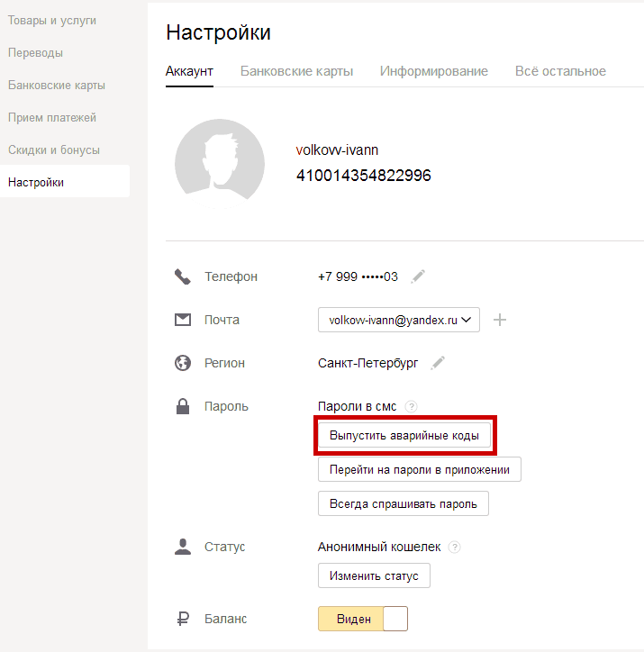Click question mark icon beside Анонимный кошелек
The width and height of the screenshot is (644, 652).
[x=455, y=547]
